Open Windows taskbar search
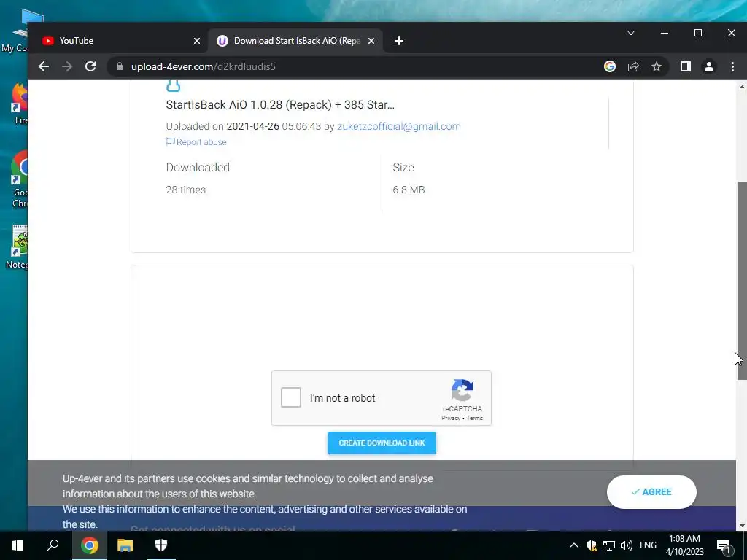The image size is (747, 560). pos(53,545)
